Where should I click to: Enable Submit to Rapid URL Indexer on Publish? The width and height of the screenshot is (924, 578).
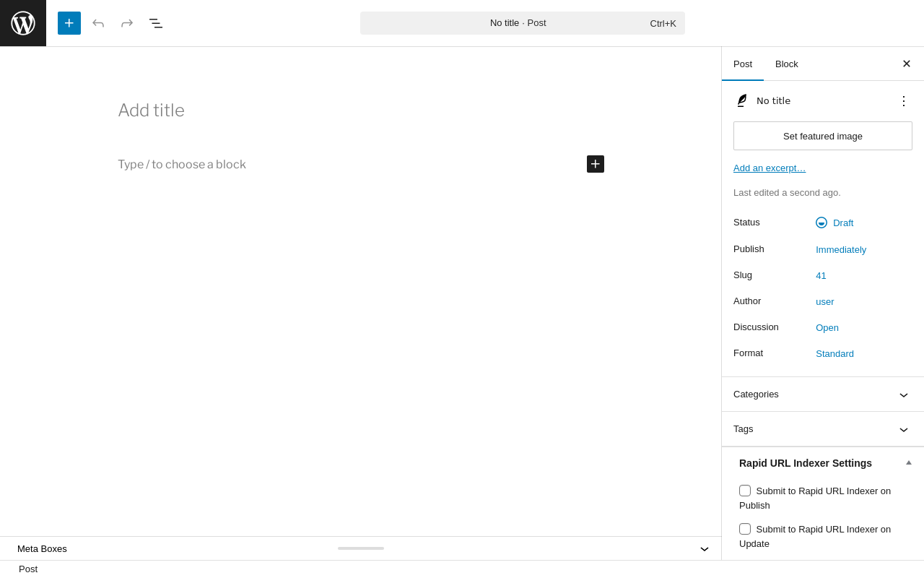point(745,491)
